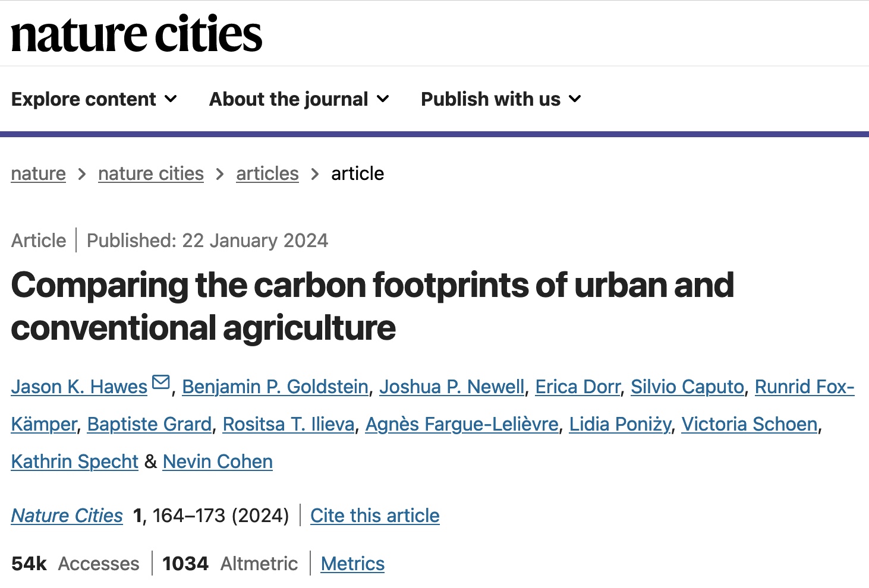Open the nature cities breadcrumb link
Screen dimensions: 869x588
click(151, 173)
